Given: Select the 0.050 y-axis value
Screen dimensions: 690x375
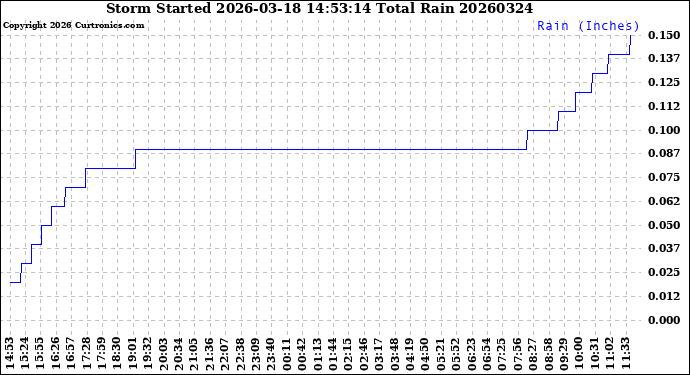Looking at the screenshot, I should tap(664, 225).
